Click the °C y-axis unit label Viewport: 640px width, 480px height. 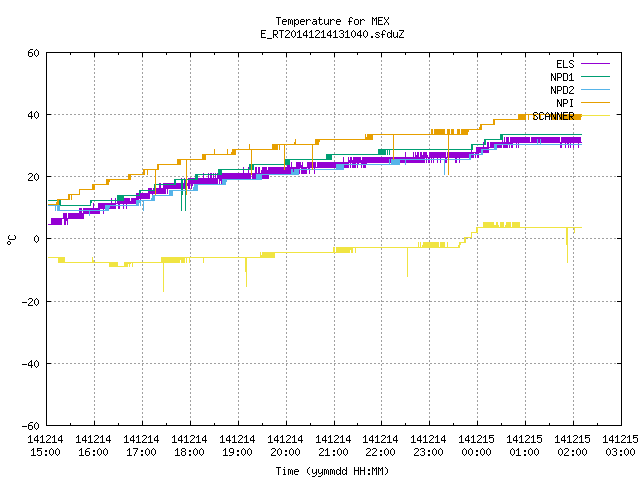coord(12,240)
